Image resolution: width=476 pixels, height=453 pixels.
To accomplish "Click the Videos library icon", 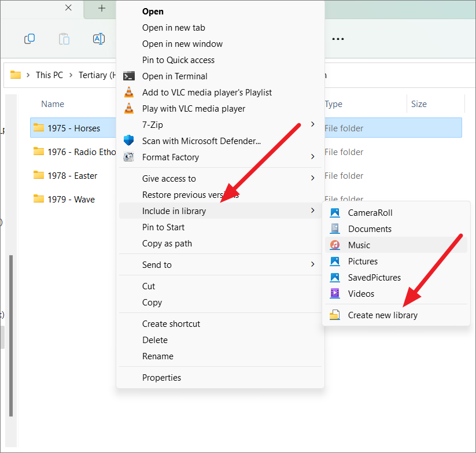I will pyautogui.click(x=335, y=293).
